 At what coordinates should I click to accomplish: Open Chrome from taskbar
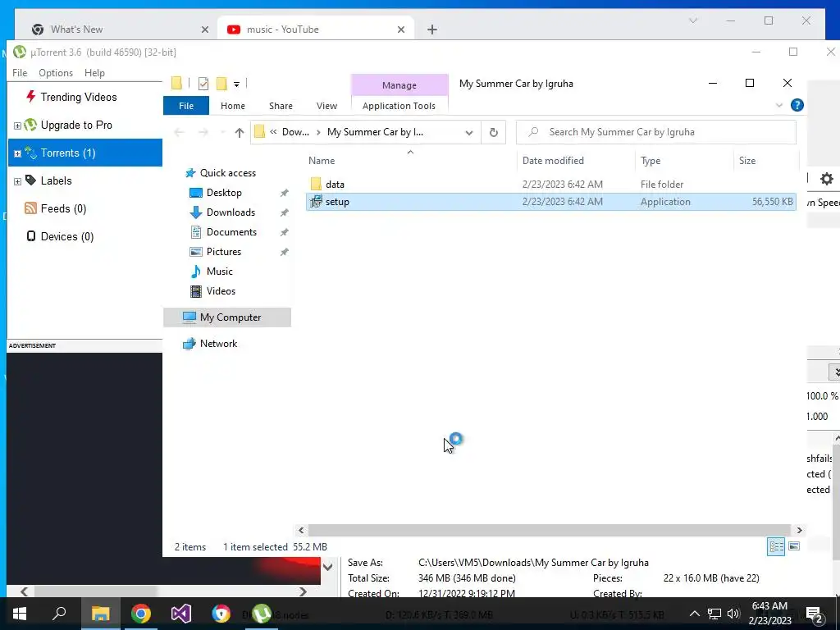(141, 614)
